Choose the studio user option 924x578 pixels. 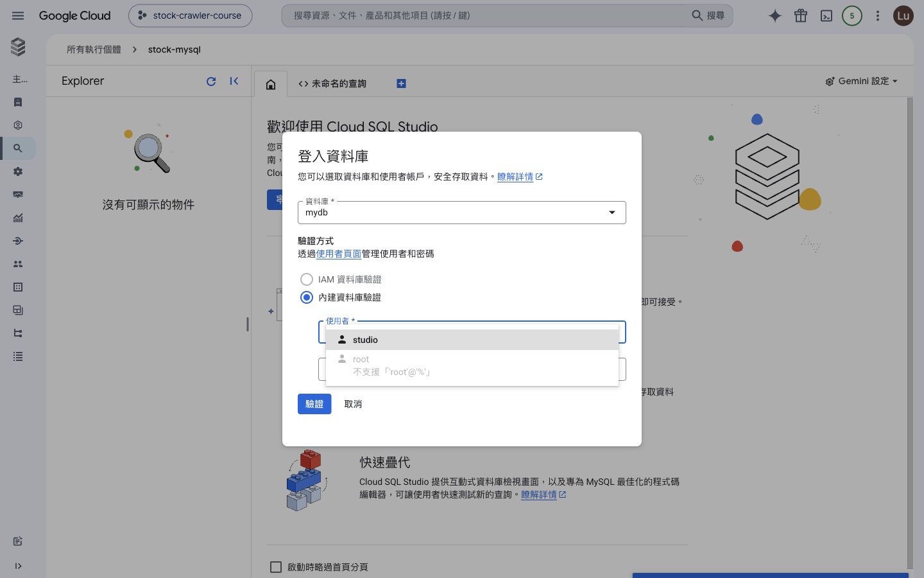472,340
